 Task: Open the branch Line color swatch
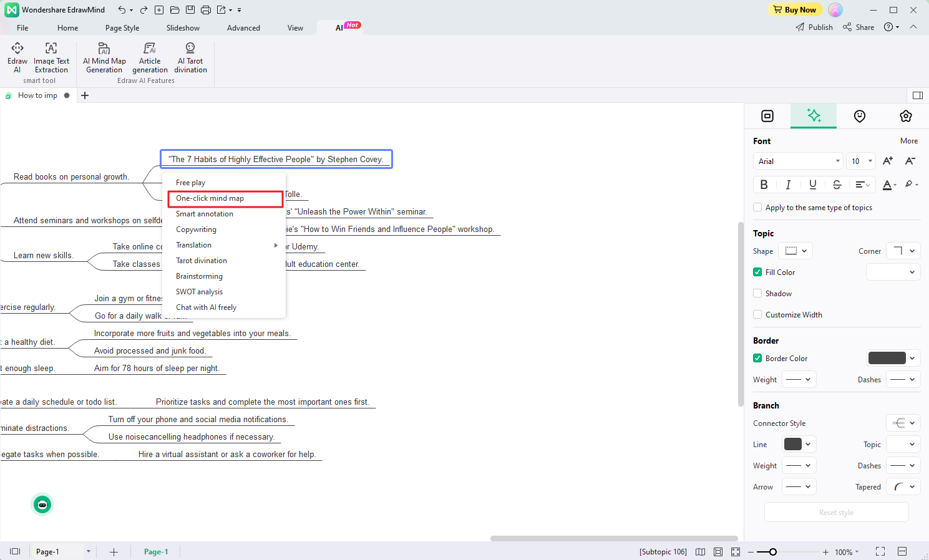coord(799,444)
